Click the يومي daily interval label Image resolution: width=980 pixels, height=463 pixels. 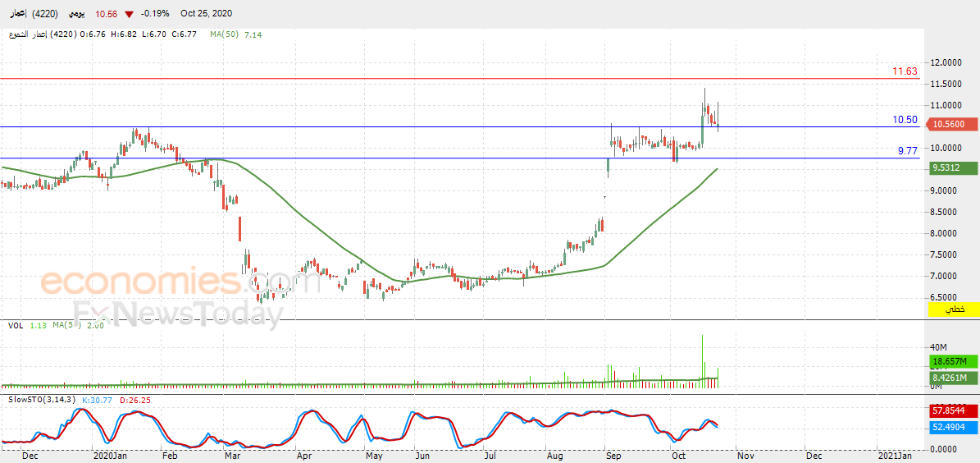[x=75, y=13]
